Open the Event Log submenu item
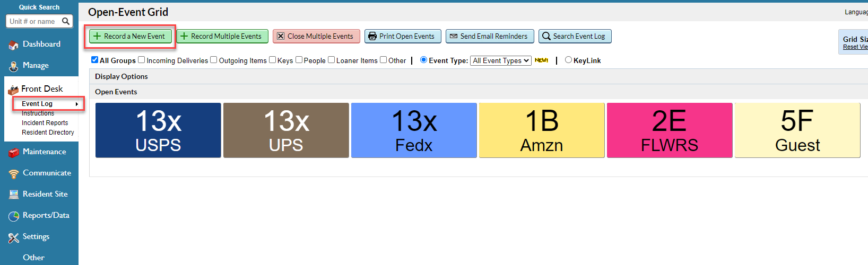868x265 pixels. pos(37,104)
